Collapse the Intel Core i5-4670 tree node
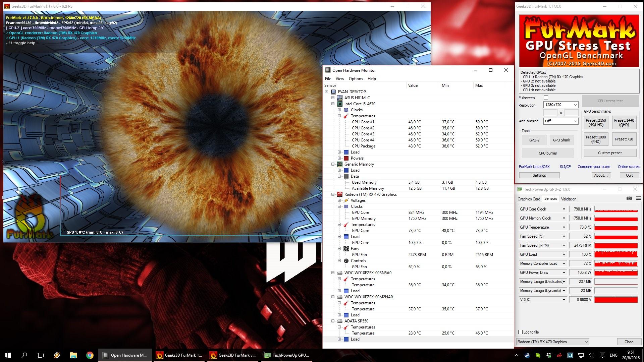Image resolution: width=644 pixels, height=362 pixels. coord(333,104)
